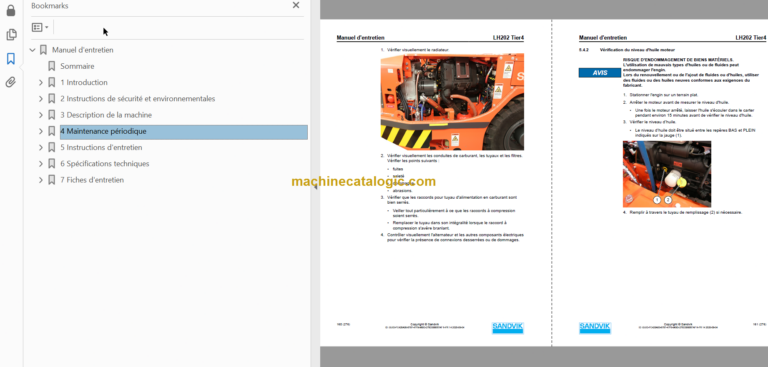Viewport: 768px width, 367px height.
Task: Click the bookmark icon beside Manuel d'entretien
Action: click(x=43, y=50)
